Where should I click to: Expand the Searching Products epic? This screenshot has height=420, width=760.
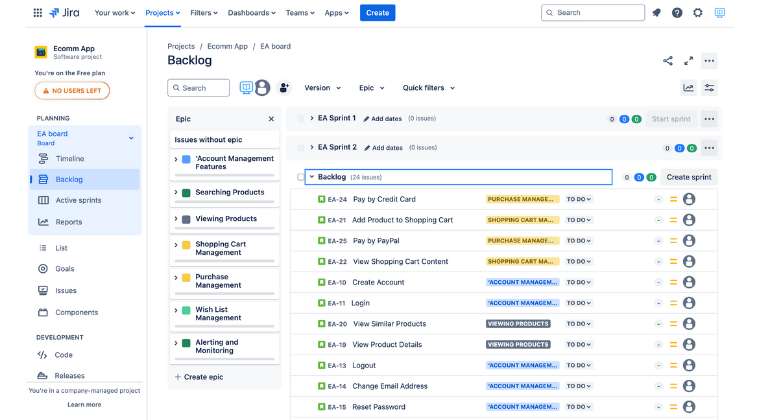pos(176,192)
